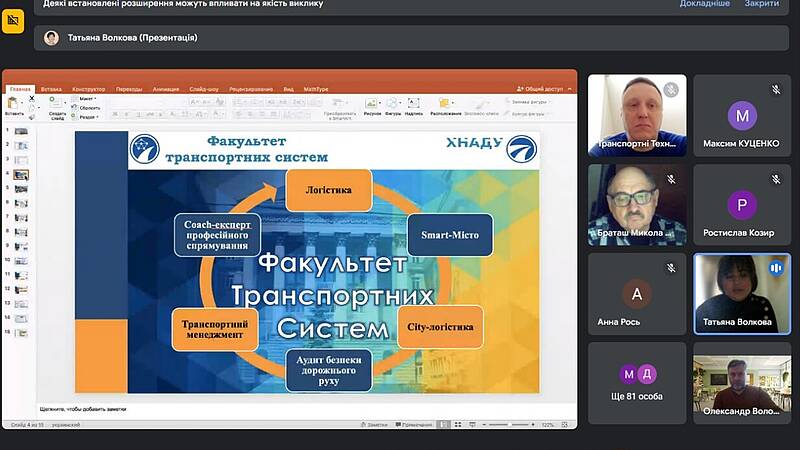
Task: Select the City-логістика box on the slide
Action: pos(440,327)
